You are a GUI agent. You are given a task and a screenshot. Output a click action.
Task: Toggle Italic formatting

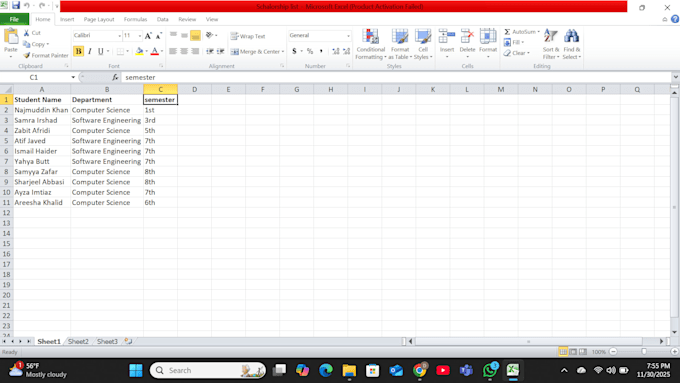pos(90,52)
